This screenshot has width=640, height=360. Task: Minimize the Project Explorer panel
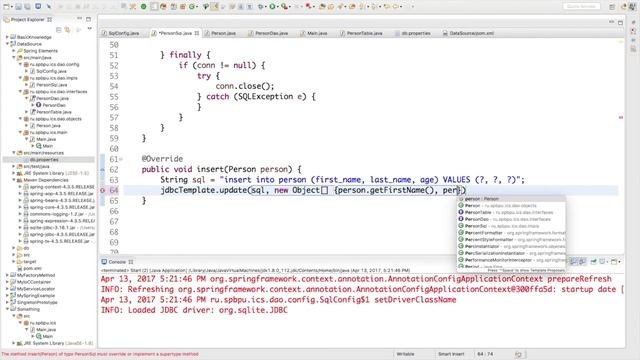(79, 19)
